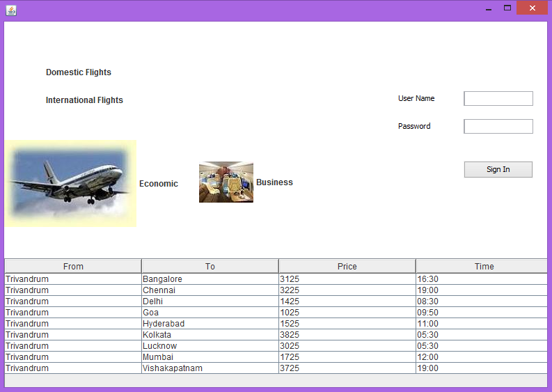Viewport: 552px width, 392px height.
Task: Focus the Password input field
Action: (x=498, y=126)
